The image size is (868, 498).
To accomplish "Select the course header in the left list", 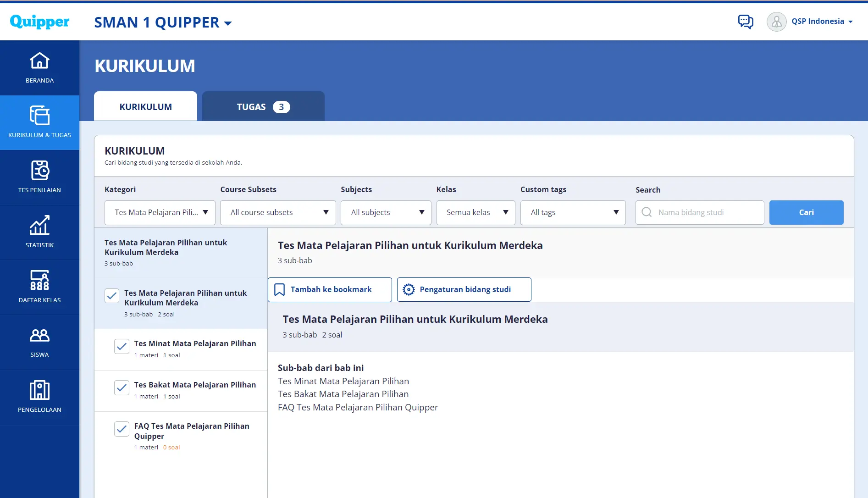I will point(181,253).
